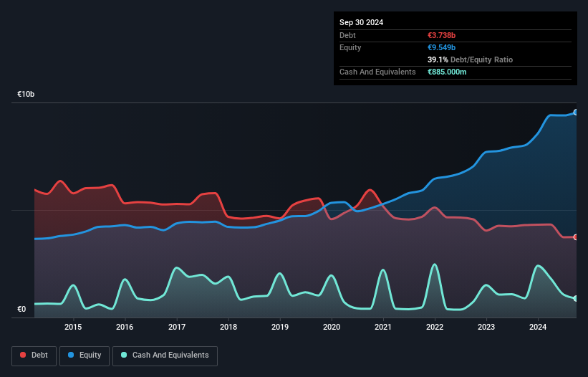
Task: Click the teal Cash And Equivalents legend dot
Action: [124, 355]
